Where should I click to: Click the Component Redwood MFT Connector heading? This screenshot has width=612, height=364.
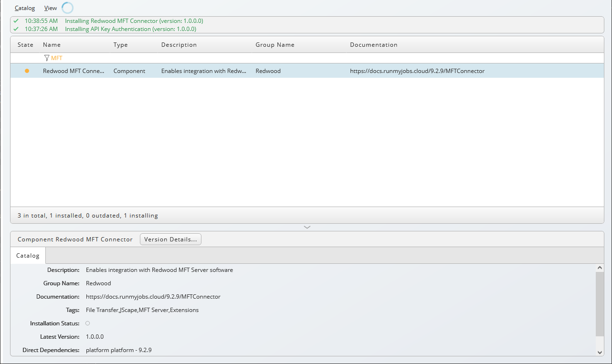[75, 239]
